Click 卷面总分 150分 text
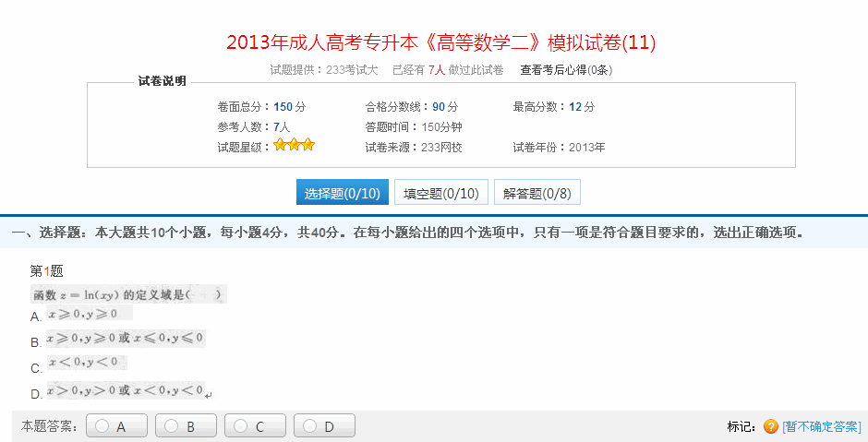868x442 pixels. (261, 107)
